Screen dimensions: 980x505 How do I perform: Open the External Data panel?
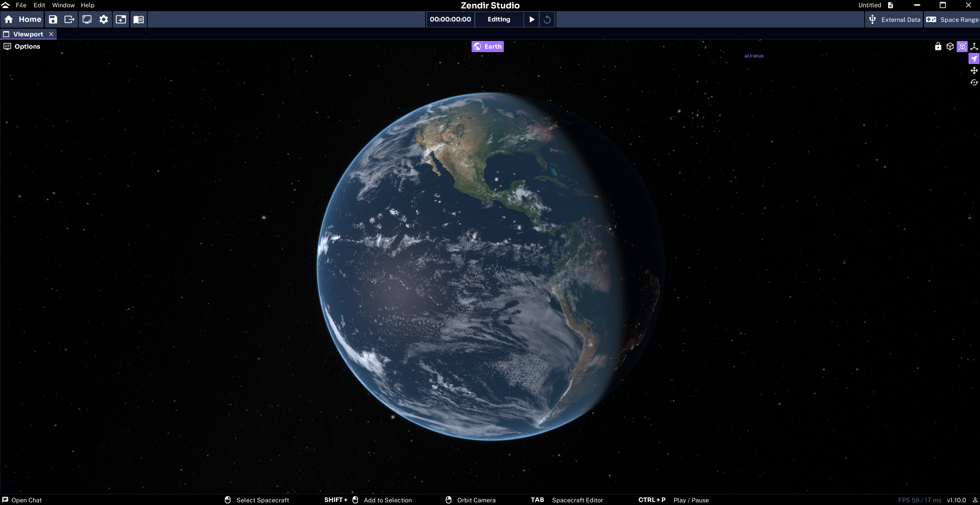[894, 19]
